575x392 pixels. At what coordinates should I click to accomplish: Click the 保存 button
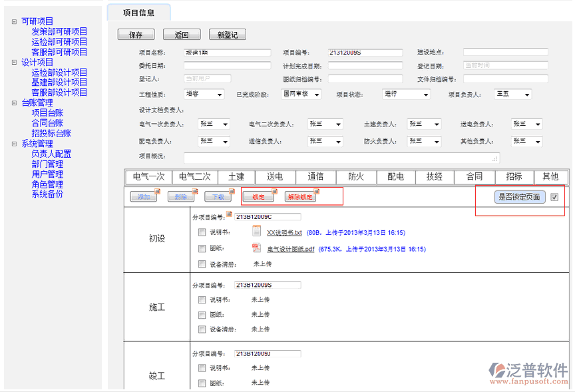click(x=136, y=35)
